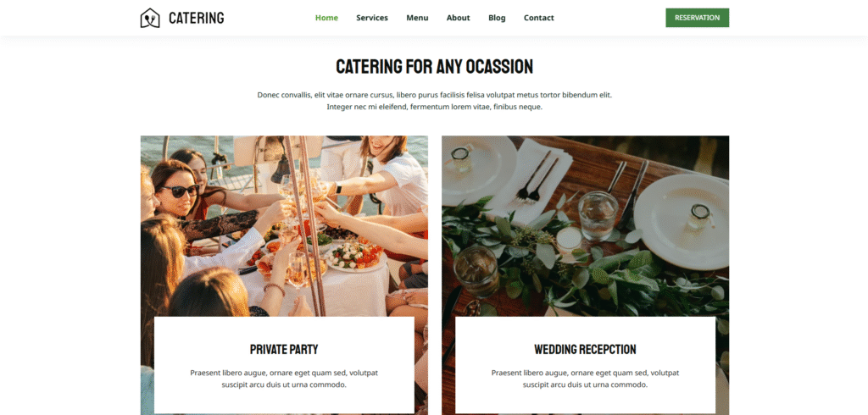Click the 'Catering for any ocassion' heading
Image resolution: width=868 pixels, height=415 pixels.
[435, 66]
